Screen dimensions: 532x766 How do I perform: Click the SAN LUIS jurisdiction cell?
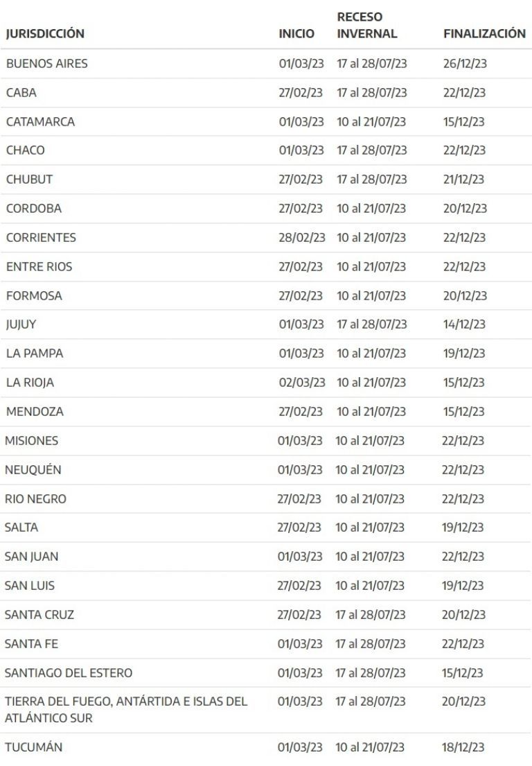coord(30,586)
